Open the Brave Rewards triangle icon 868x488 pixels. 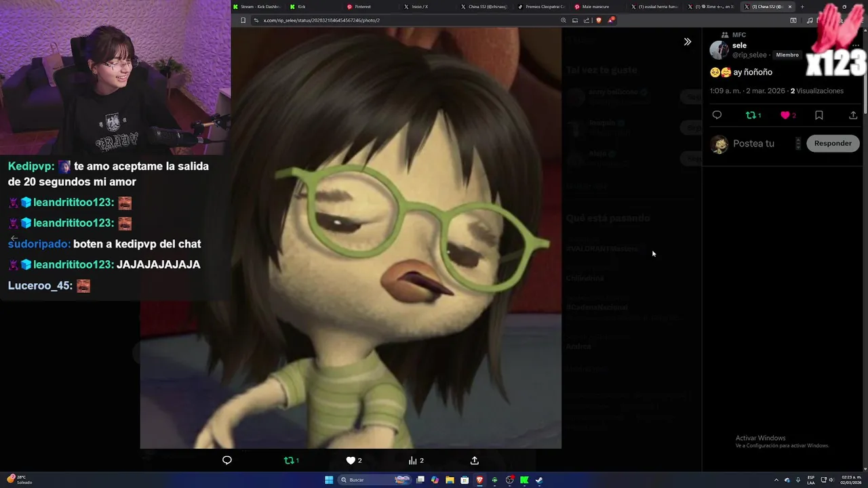click(610, 20)
